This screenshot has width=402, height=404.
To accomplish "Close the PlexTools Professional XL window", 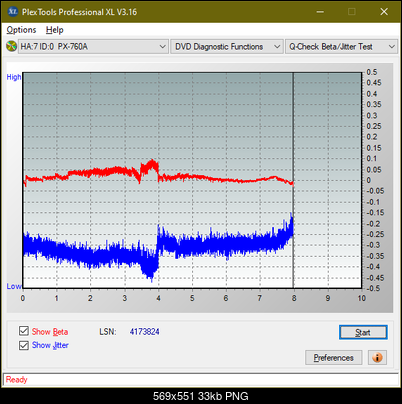I will [x=384, y=12].
